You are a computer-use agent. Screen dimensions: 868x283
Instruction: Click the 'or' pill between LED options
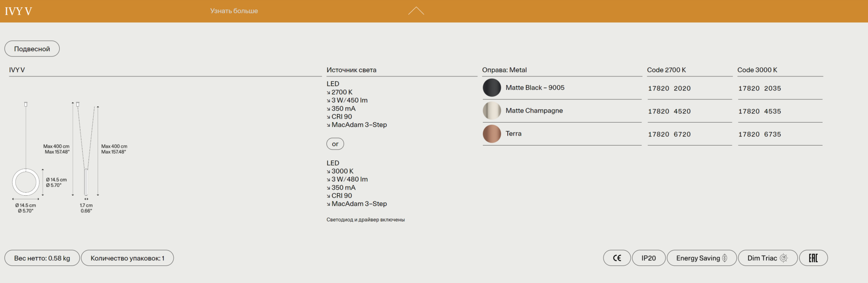pos(335,144)
